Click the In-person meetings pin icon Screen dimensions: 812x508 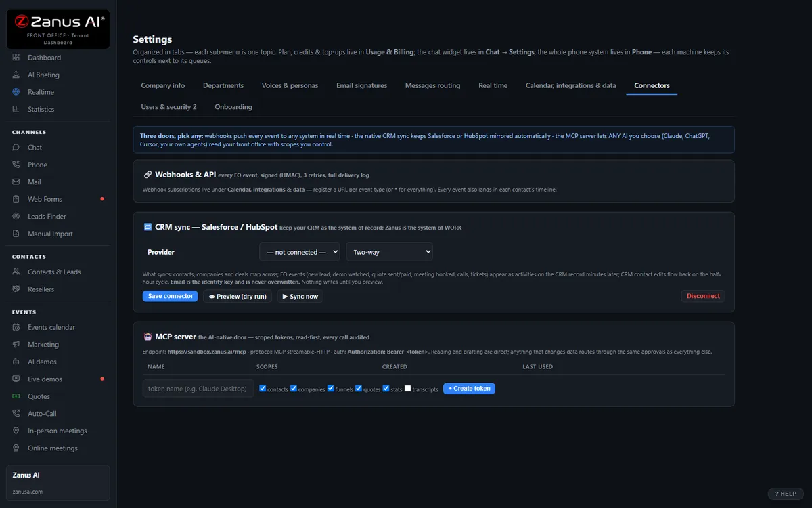pos(16,431)
